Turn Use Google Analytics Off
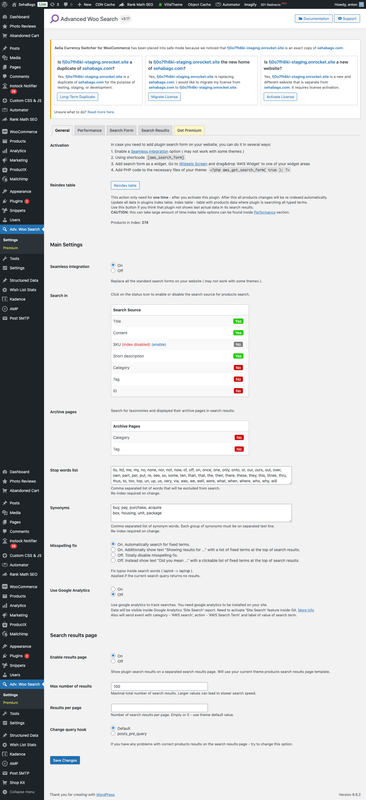This screenshot has height=800, width=366. (113, 594)
